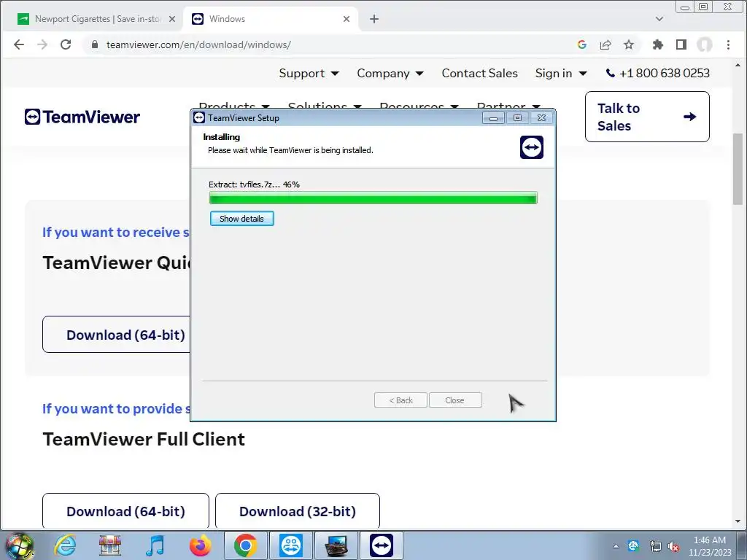The width and height of the screenshot is (747, 560).
Task: Open a new browser tab
Action: click(374, 19)
